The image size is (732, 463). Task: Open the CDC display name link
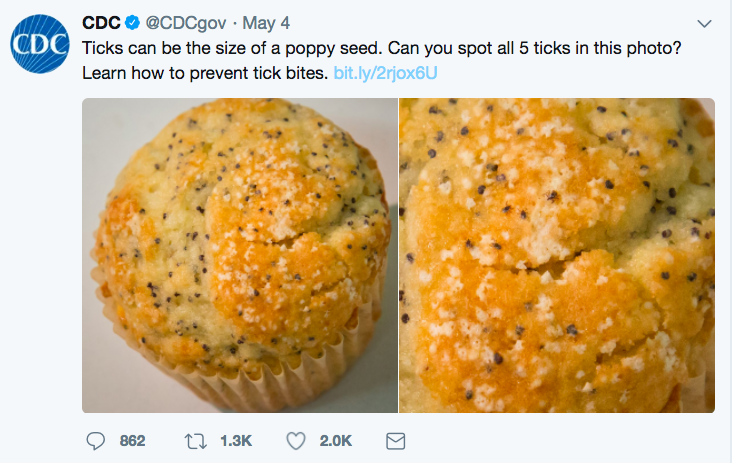click(x=101, y=23)
